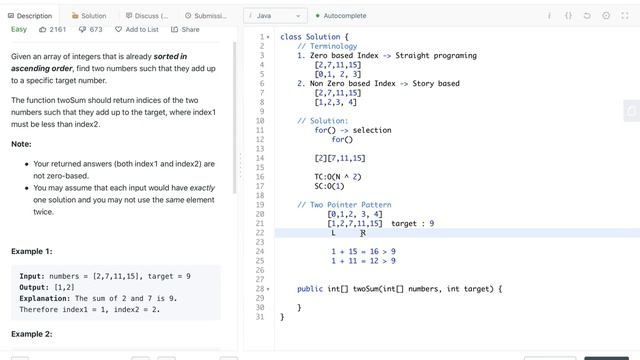Viewport: 640px width, 360px height.
Task: Reset code to default with the undo icon
Action: (x=587, y=16)
